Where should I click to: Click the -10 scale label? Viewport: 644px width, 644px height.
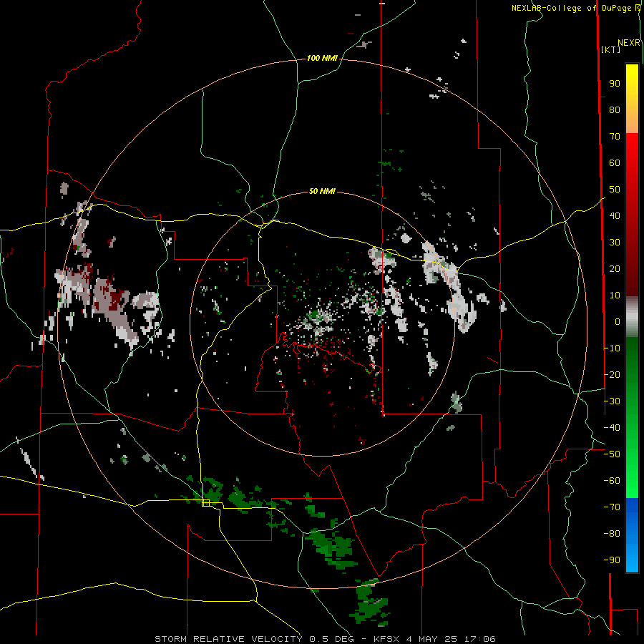[x=612, y=348]
